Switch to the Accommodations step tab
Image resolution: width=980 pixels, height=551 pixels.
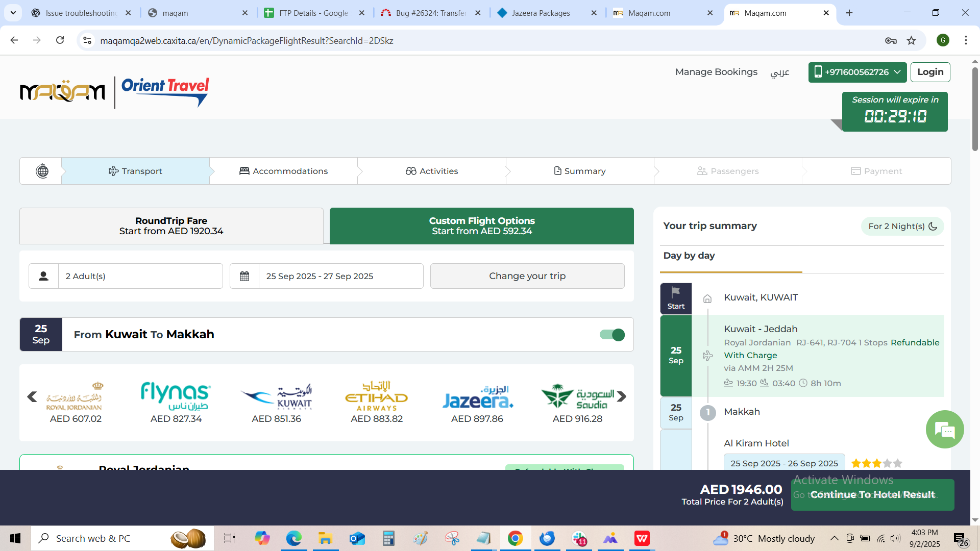(284, 171)
